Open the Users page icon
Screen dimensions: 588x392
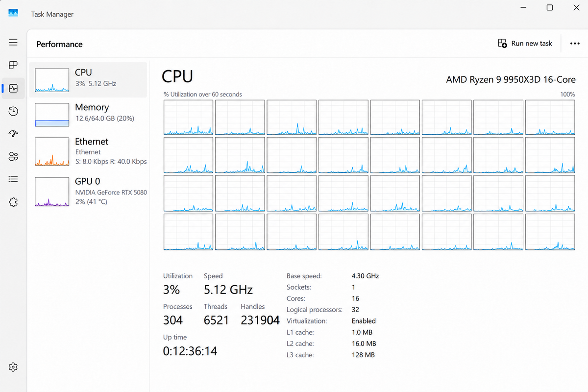13,156
